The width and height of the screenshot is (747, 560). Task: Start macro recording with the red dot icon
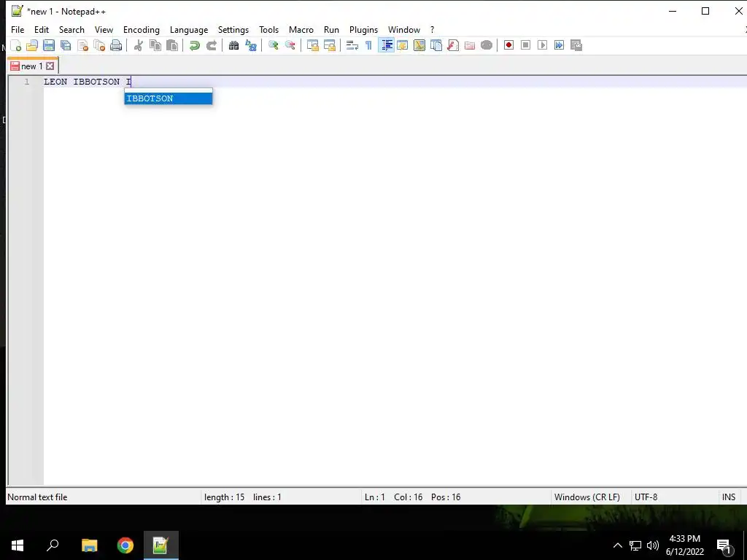[508, 46]
